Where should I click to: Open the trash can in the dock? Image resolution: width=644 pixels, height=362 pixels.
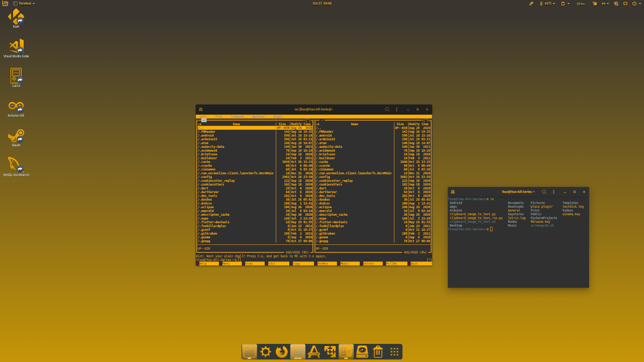(378, 351)
